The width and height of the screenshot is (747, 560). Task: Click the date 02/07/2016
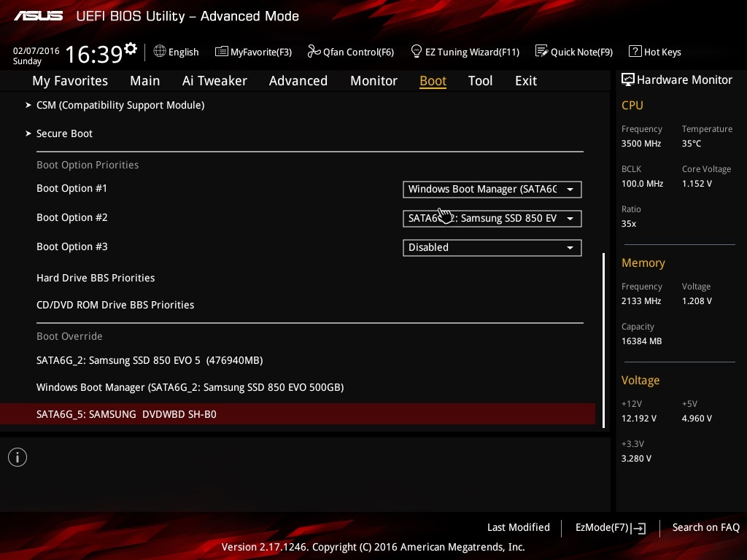click(x=36, y=50)
